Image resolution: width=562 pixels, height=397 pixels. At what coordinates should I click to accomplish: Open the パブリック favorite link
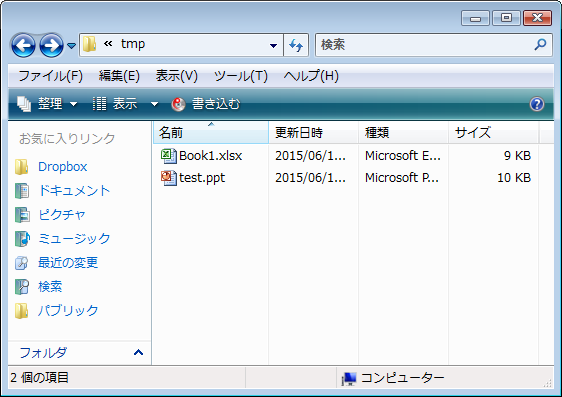click(x=68, y=311)
